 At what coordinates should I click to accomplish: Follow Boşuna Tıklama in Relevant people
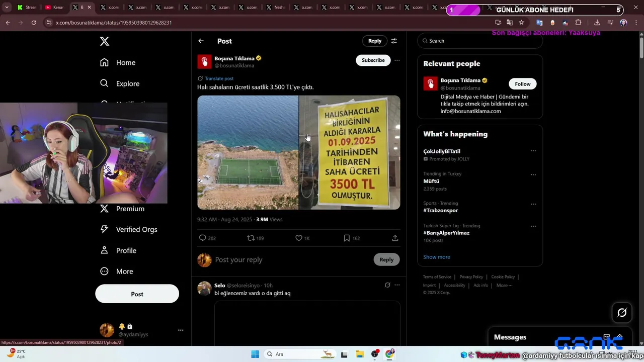pos(522,84)
